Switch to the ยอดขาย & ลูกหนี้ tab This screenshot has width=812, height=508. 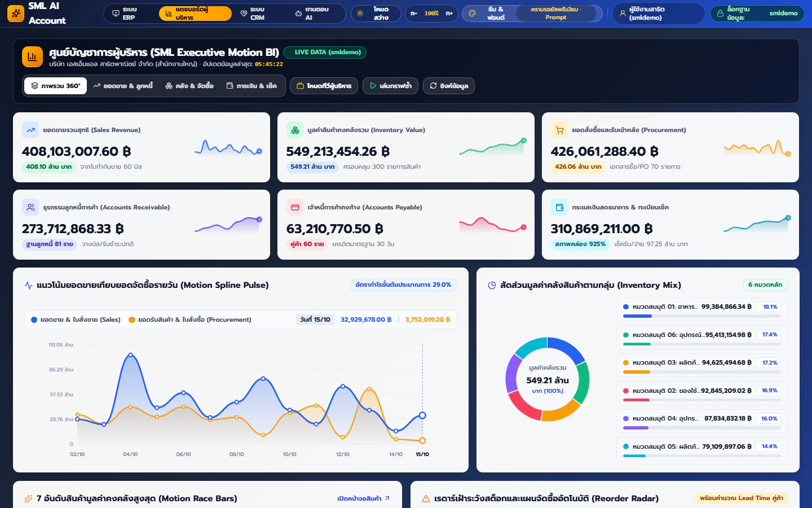123,86
